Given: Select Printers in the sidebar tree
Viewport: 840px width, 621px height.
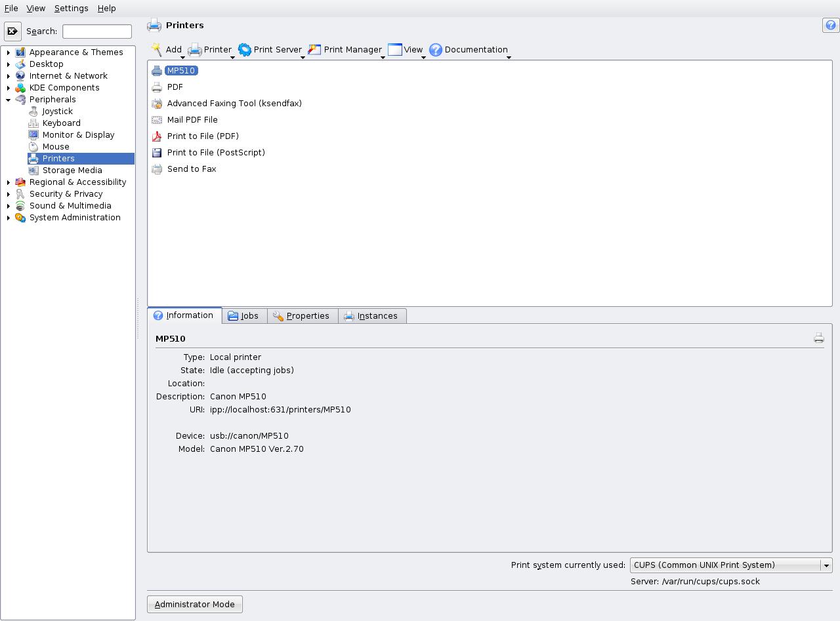Looking at the screenshot, I should click(x=81, y=158).
